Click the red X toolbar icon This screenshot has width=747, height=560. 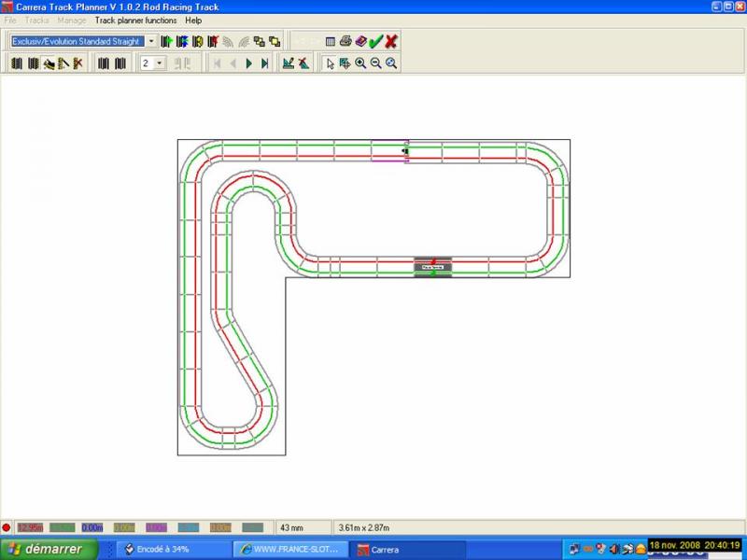pos(391,41)
